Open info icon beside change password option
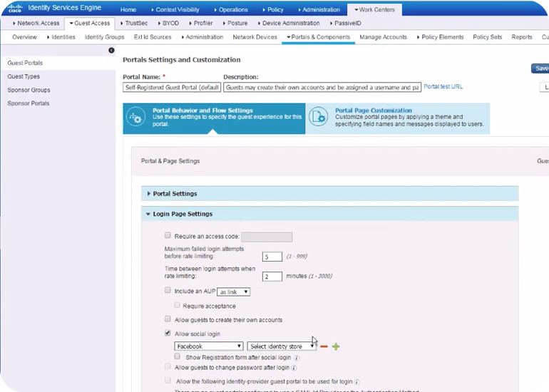549x392 pixels. [294, 368]
